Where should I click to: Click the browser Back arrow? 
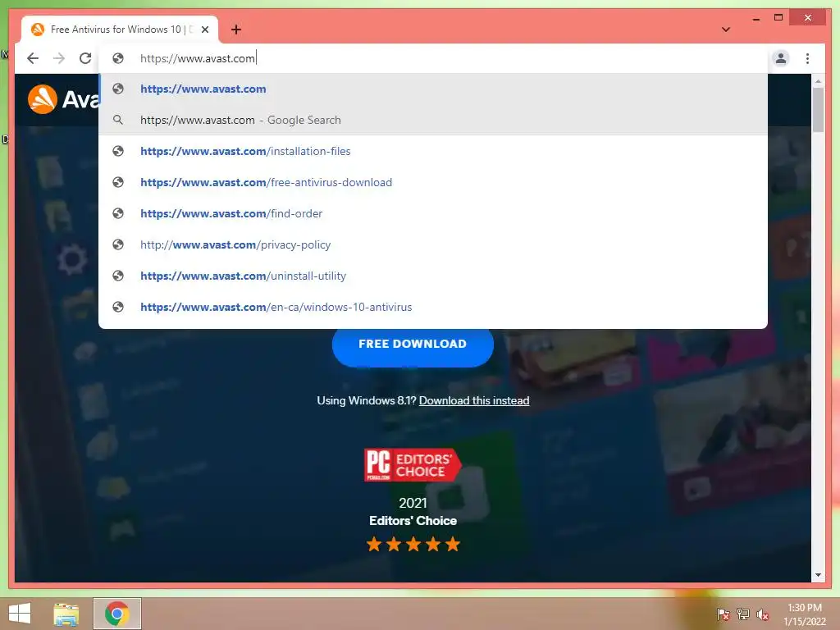(33, 58)
